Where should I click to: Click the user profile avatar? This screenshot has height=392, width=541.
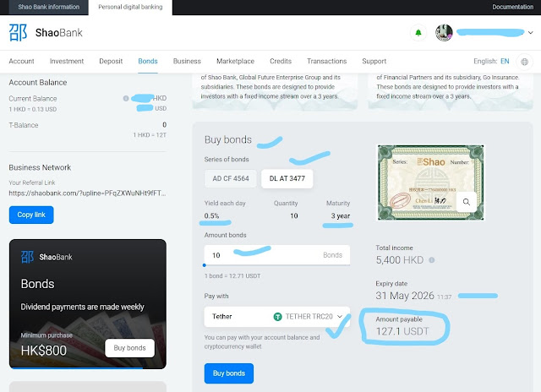444,33
